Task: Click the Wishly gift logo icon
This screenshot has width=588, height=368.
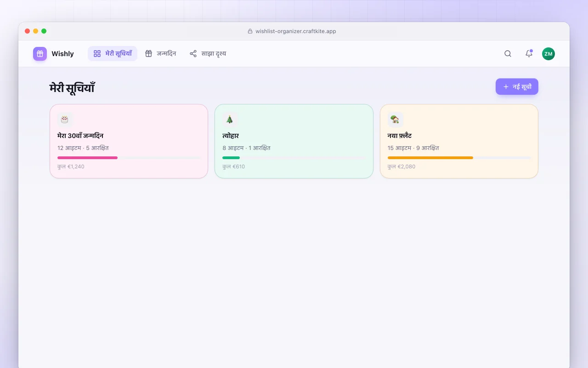Action: click(x=40, y=54)
